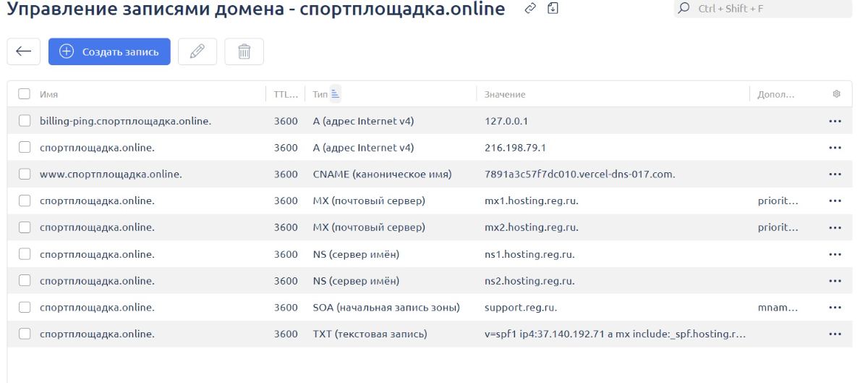Sort by the Имя column header
Viewport: 868px width, 383px height.
pyautogui.click(x=48, y=94)
